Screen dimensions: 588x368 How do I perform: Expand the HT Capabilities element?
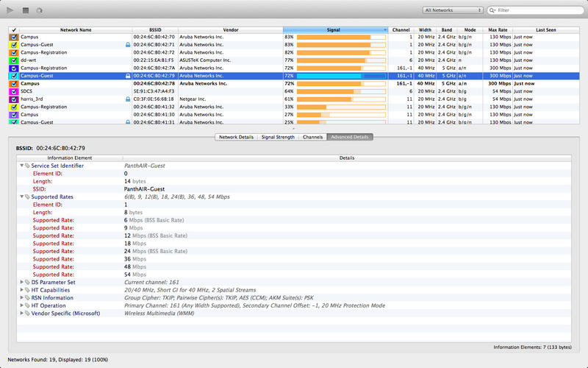coord(22,290)
